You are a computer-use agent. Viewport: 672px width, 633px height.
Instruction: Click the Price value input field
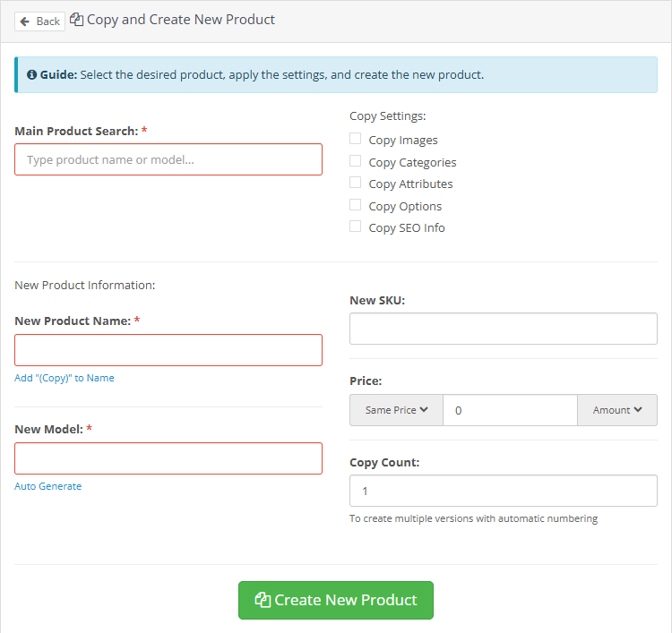tap(510, 410)
